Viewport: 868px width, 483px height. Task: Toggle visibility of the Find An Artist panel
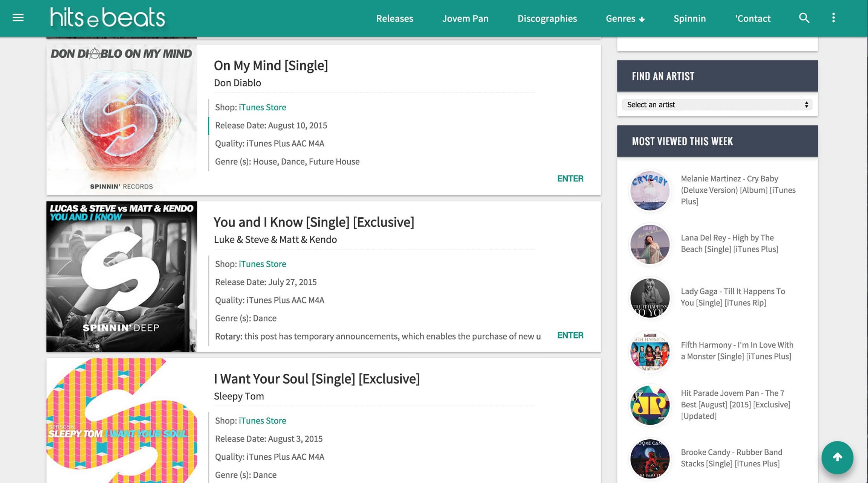coord(717,76)
